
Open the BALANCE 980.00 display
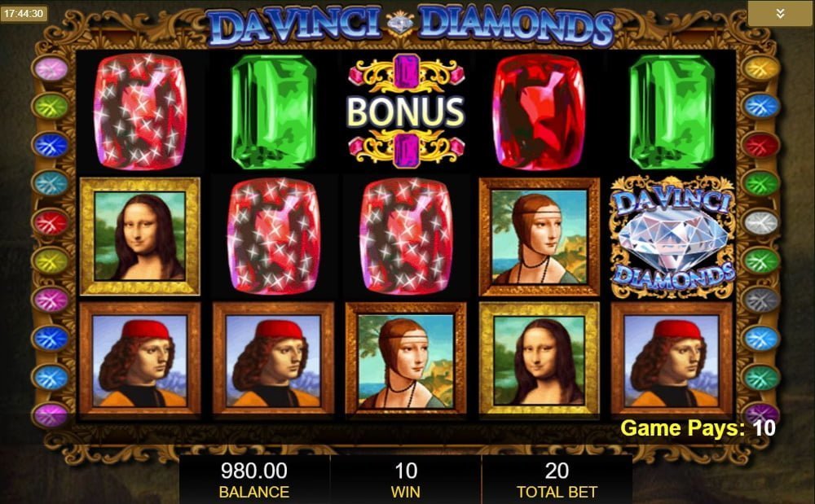(254, 480)
